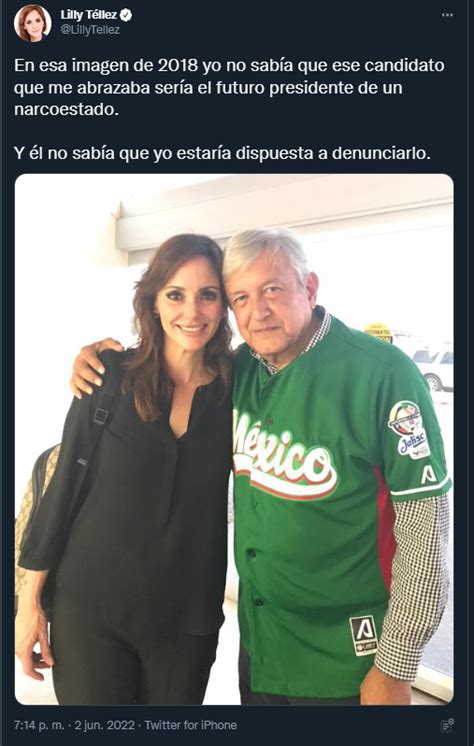Click the yellow sign in the photo background

[x=378, y=333]
